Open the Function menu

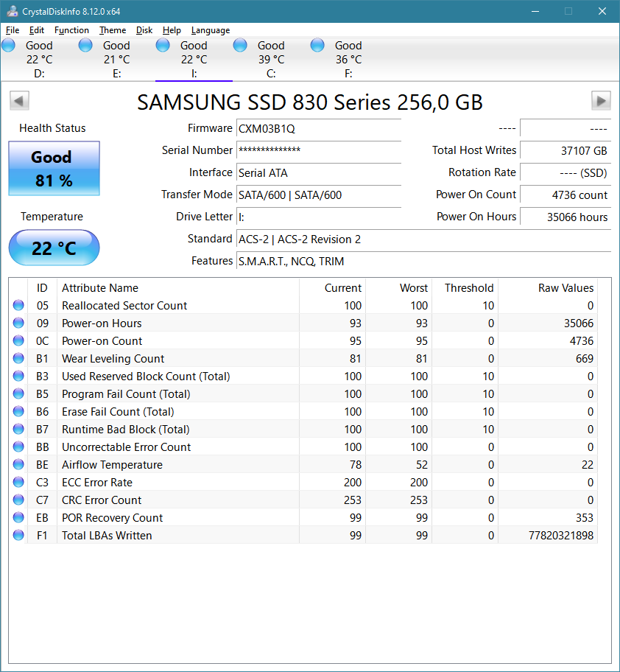(x=71, y=30)
